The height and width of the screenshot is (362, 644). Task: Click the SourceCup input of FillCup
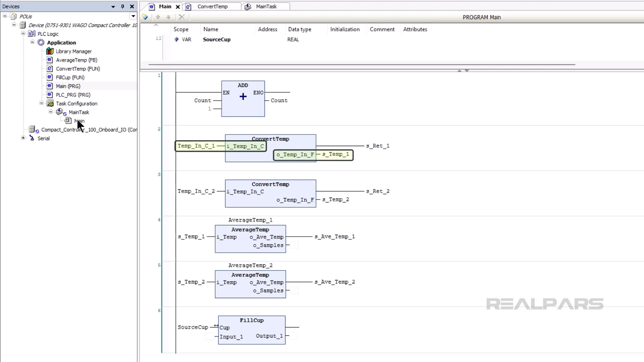[193, 327]
